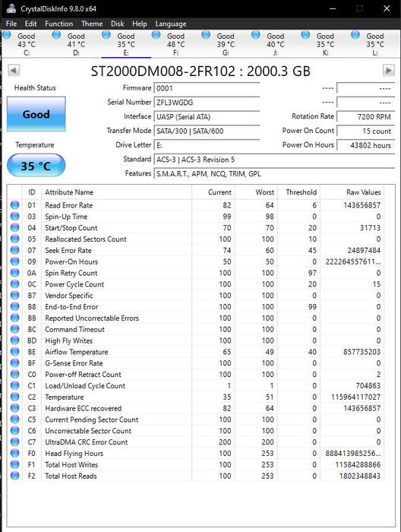Click status icon for Seek Error Rate
Image resolution: width=401 pixels, height=532 pixels.
tap(14, 250)
